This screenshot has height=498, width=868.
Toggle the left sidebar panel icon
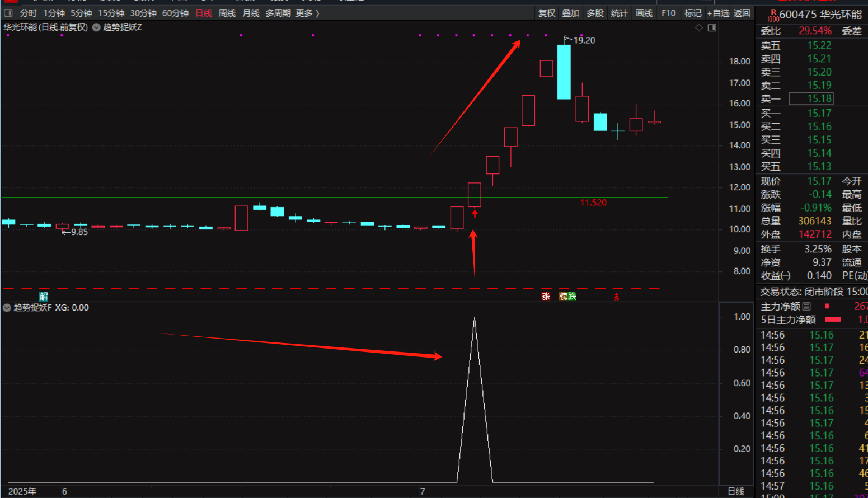pos(8,13)
